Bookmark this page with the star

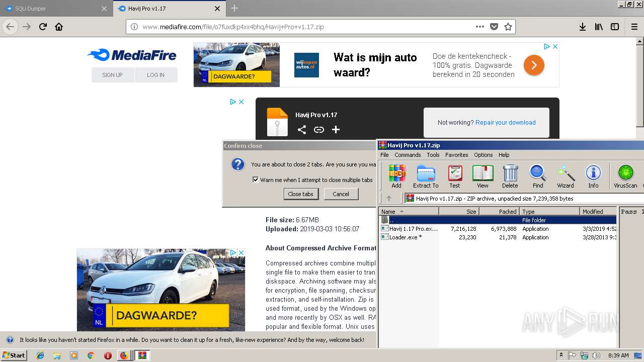(508, 27)
